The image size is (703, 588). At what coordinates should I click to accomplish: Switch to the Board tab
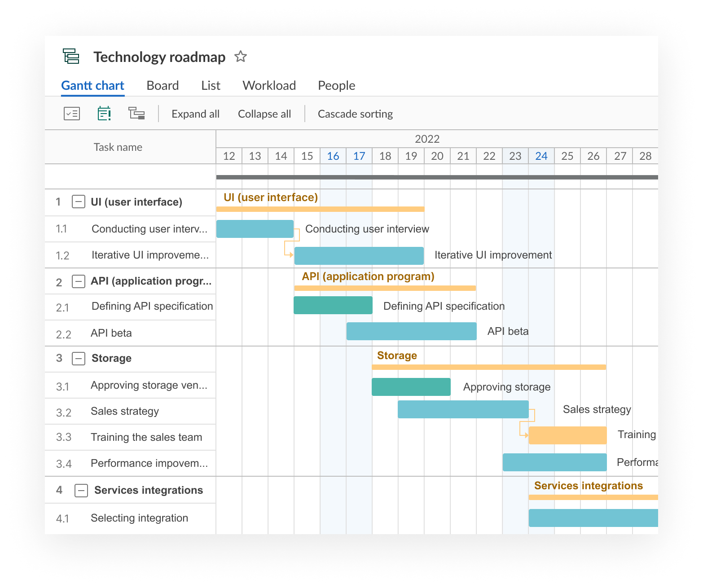point(163,85)
